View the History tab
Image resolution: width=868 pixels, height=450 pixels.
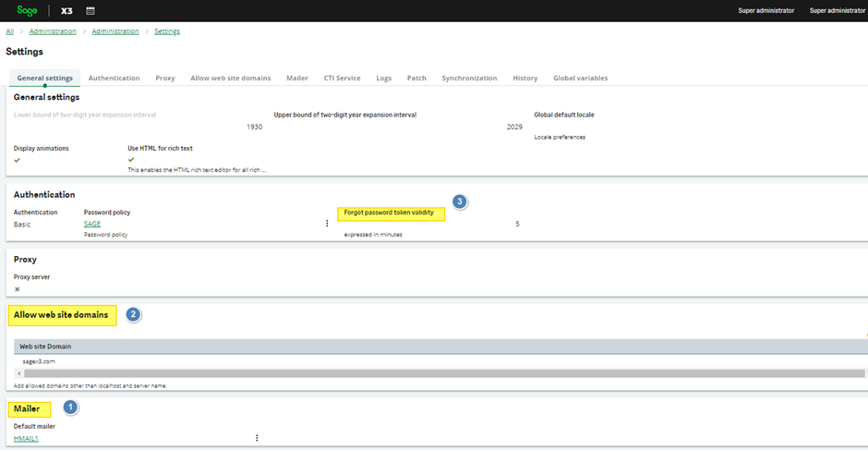pyautogui.click(x=525, y=79)
